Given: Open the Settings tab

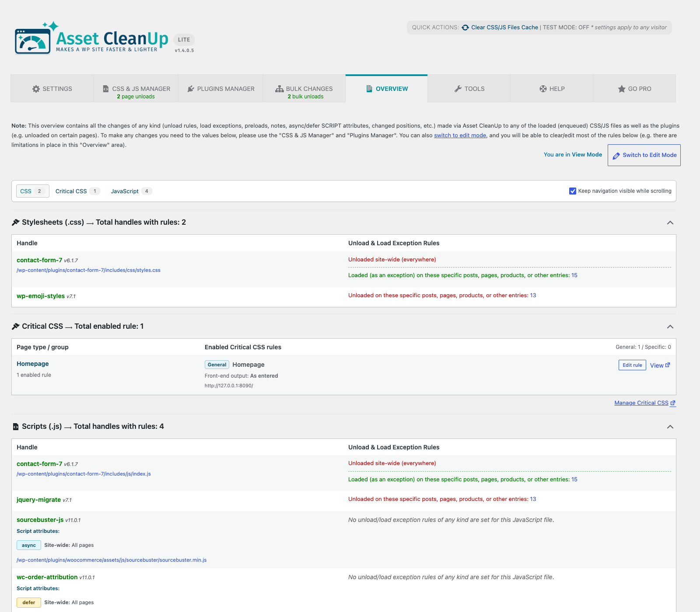Looking at the screenshot, I should coord(52,89).
